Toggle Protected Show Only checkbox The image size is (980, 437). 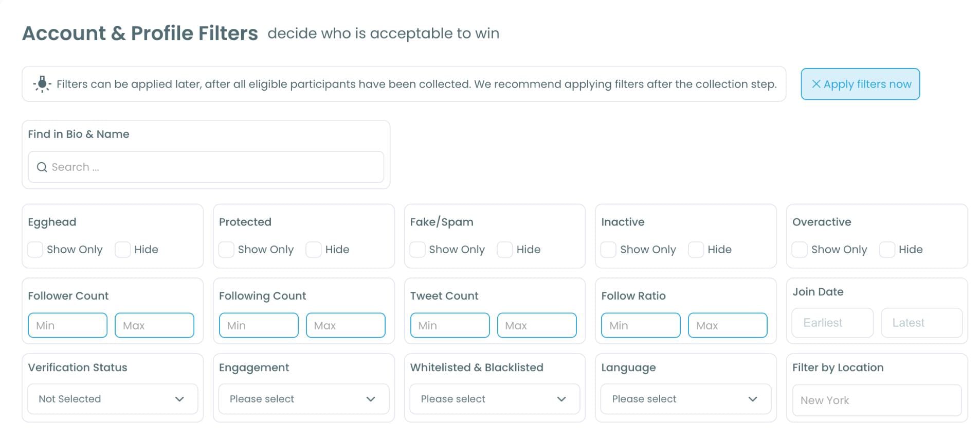pyautogui.click(x=227, y=250)
